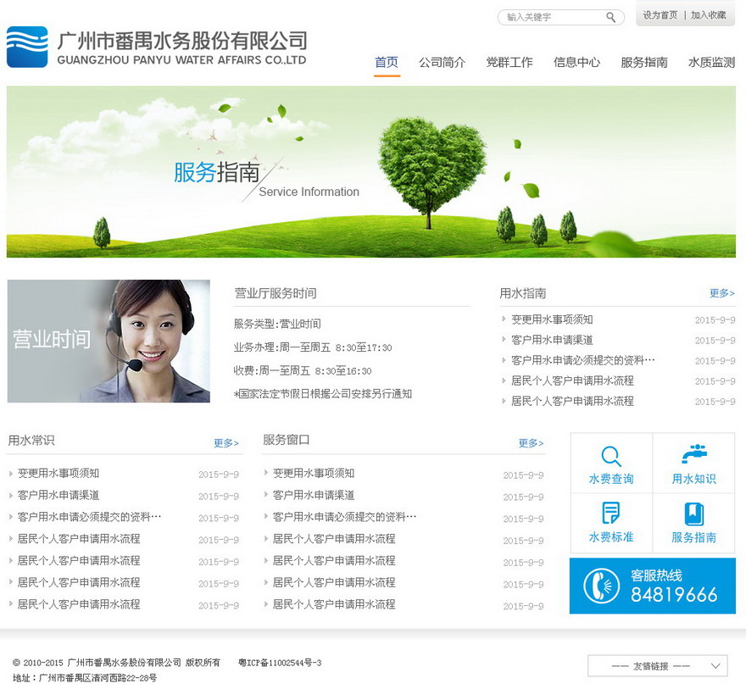Image resolution: width=746 pixels, height=700 pixels.
Task: Click the 加入收藏 link
Action: point(709,15)
